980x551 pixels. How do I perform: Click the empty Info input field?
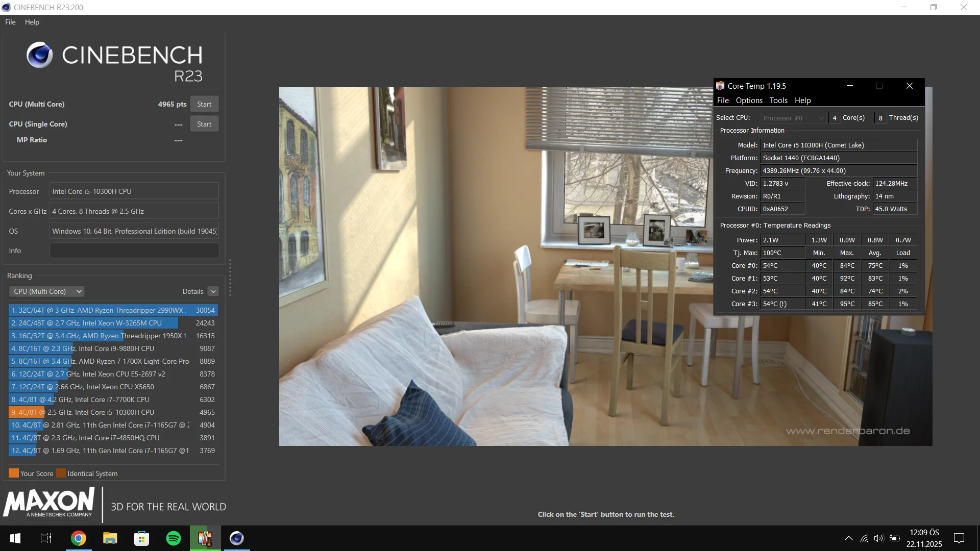coord(134,251)
